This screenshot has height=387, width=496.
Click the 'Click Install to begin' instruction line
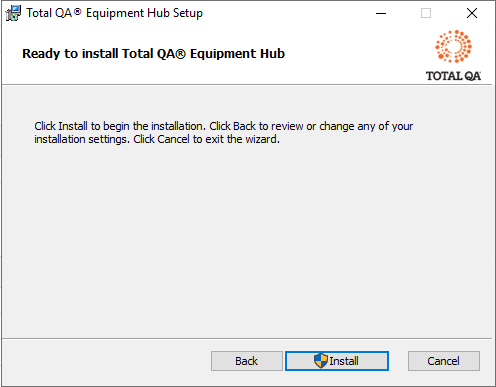[x=223, y=126]
